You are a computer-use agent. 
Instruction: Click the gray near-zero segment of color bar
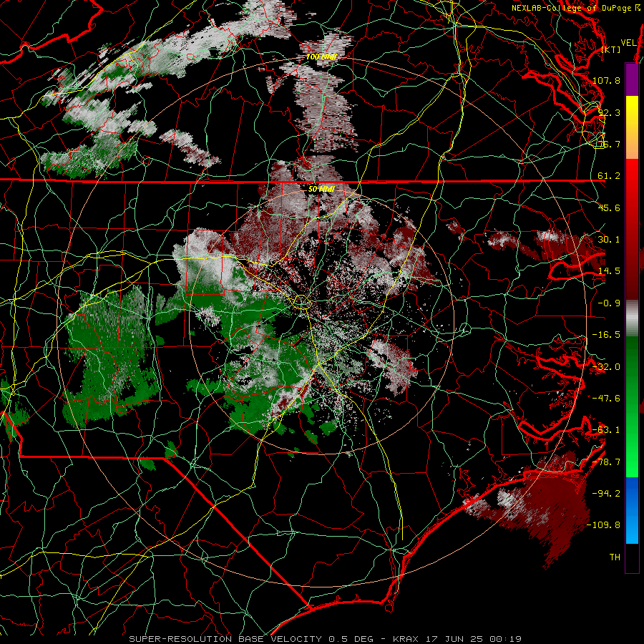pyautogui.click(x=632, y=318)
